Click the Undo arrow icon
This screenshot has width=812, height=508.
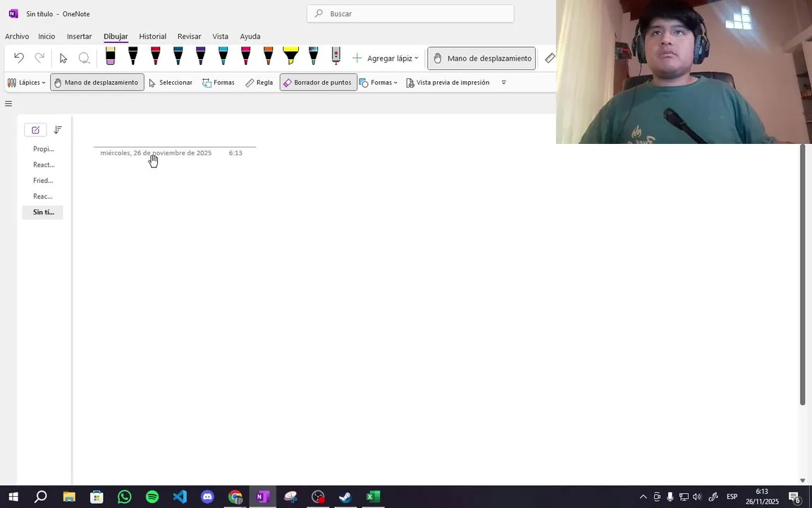pos(19,58)
